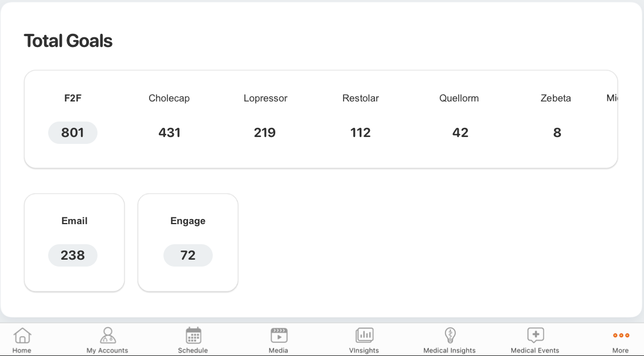Click the Cholecap total of 431

coord(169,132)
